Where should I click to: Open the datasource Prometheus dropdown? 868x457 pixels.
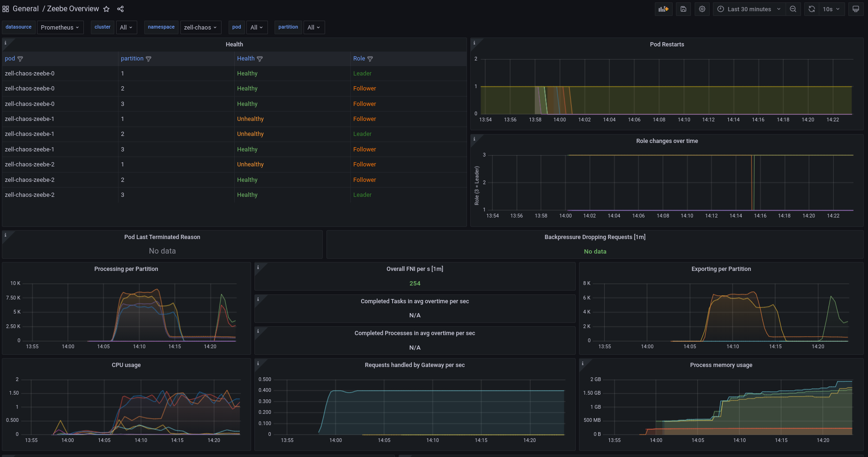(60, 28)
